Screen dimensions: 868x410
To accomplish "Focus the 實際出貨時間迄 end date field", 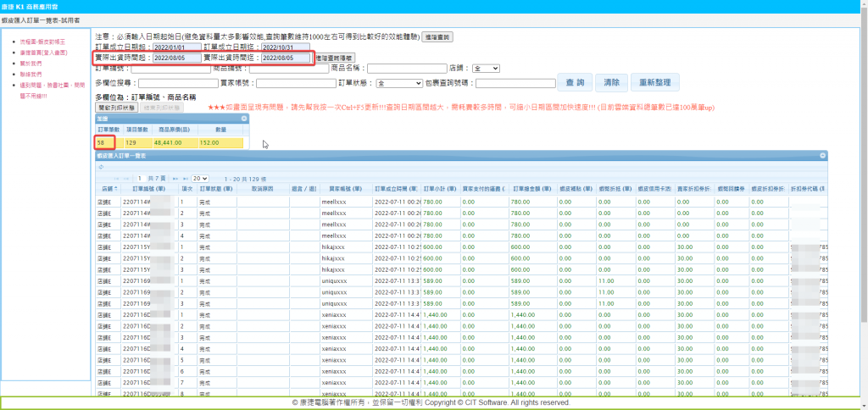I will point(287,58).
